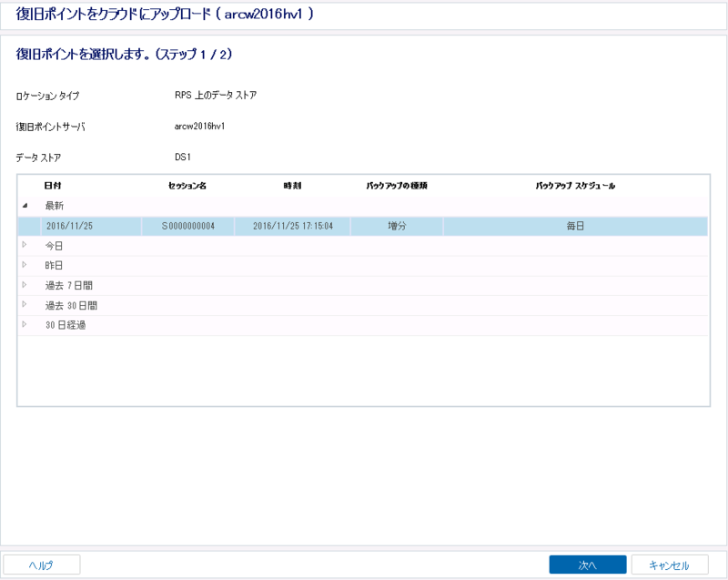This screenshot has height=580, width=728.
Task: Click the ロケーション タイプ label
Action: [47, 97]
